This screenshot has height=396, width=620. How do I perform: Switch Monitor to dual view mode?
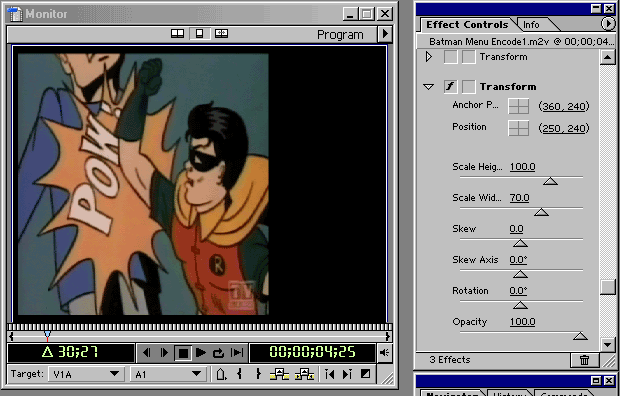pos(177,34)
